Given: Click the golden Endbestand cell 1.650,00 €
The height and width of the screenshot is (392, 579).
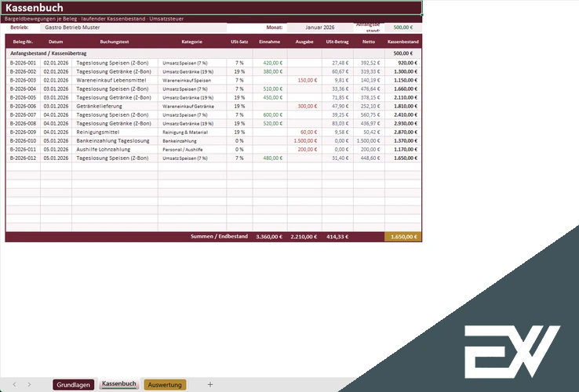Looking at the screenshot, I should pos(402,237).
